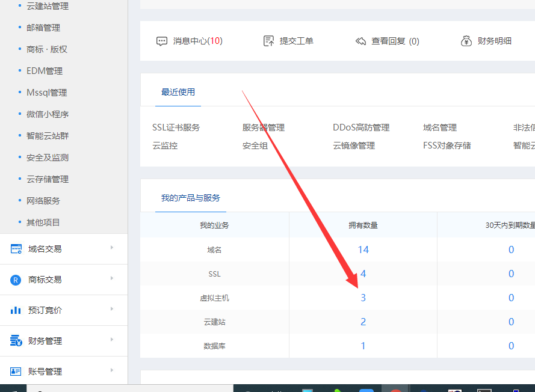Go to 安全及监测 in sidebar
535x392 pixels.
click(x=48, y=158)
